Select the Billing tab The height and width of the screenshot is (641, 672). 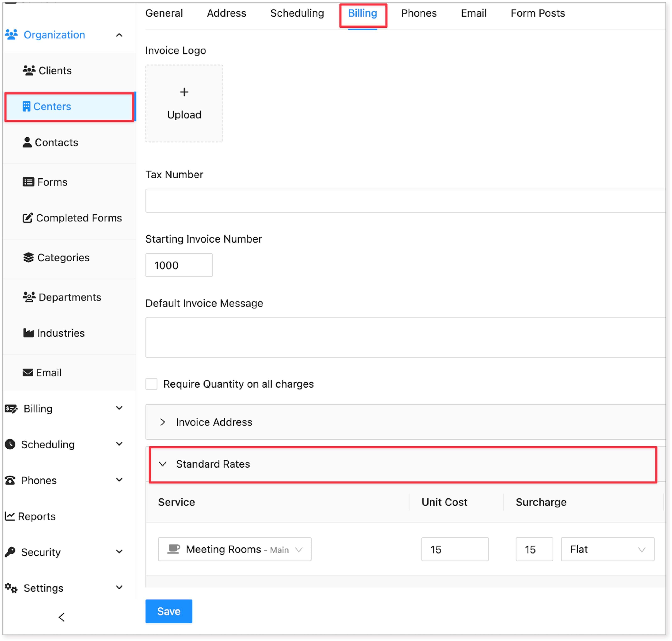click(x=362, y=13)
